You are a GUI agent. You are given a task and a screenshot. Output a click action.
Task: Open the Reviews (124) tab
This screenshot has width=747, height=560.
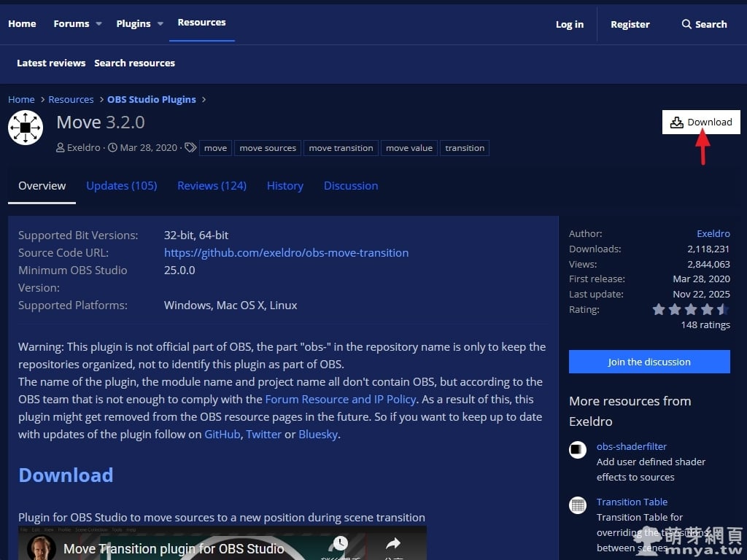click(x=212, y=186)
